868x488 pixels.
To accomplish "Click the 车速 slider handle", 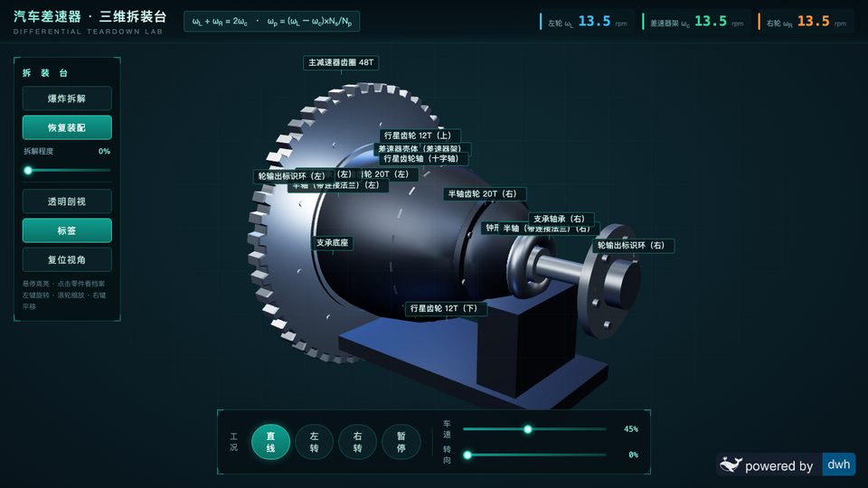I will pyautogui.click(x=528, y=428).
